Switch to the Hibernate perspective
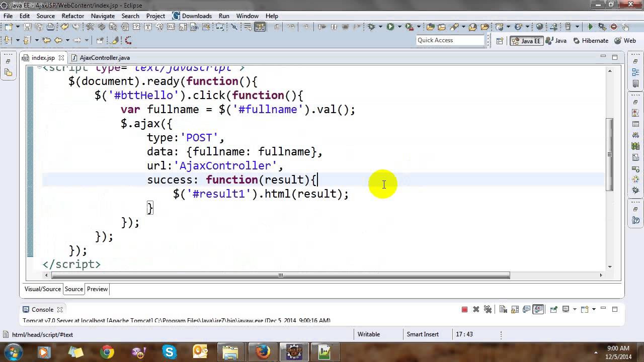The image size is (644, 362). [590, 41]
